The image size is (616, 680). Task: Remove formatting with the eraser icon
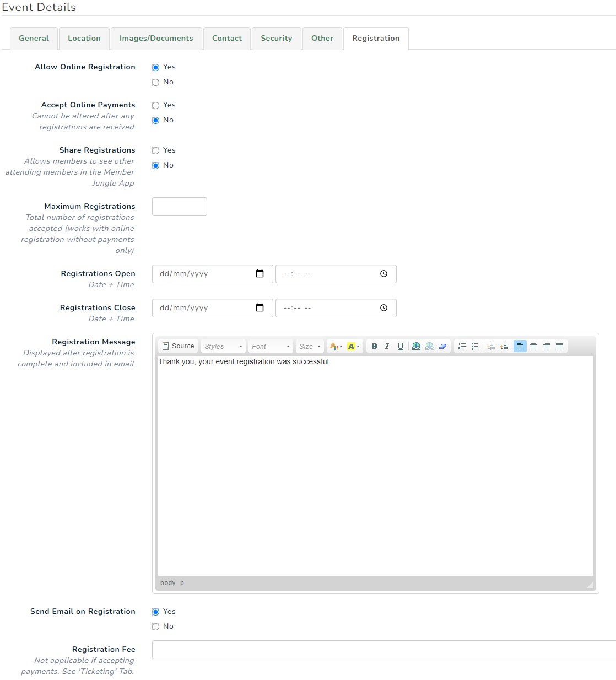click(443, 346)
